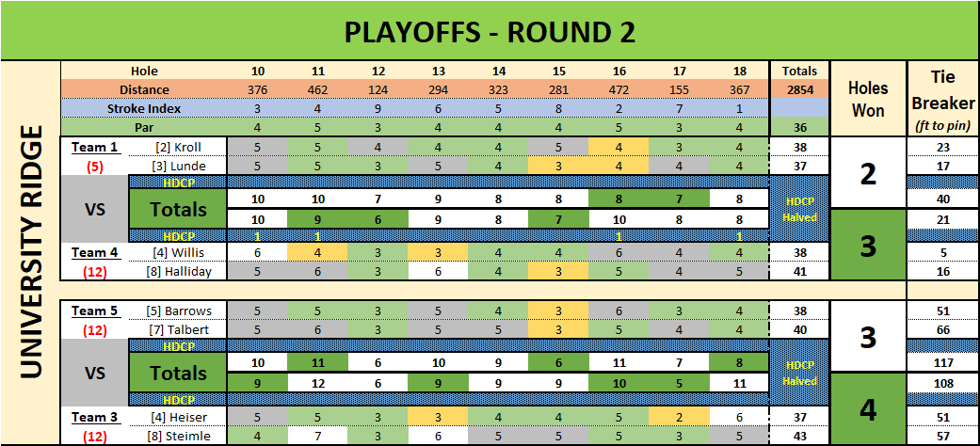Click the Team 1 label cell

(x=95, y=147)
